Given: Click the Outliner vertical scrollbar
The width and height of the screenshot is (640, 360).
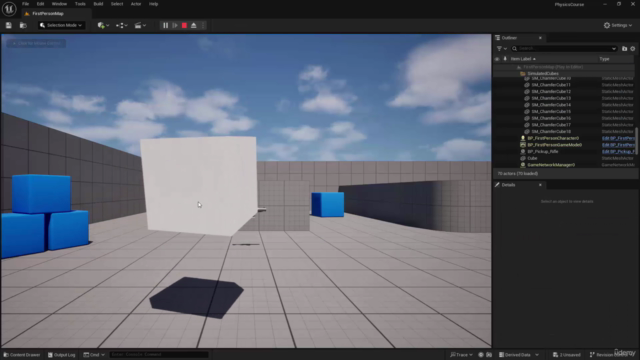Looking at the screenshot, I should [x=637, y=140].
